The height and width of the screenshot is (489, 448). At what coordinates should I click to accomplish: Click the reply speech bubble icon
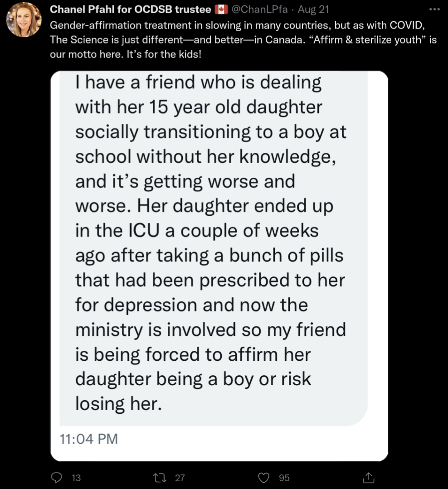click(57, 478)
